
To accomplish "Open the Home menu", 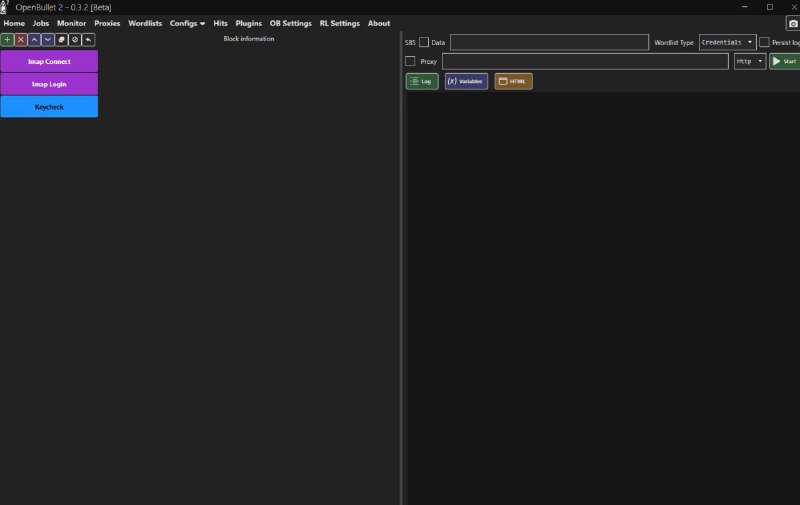I will [14, 23].
